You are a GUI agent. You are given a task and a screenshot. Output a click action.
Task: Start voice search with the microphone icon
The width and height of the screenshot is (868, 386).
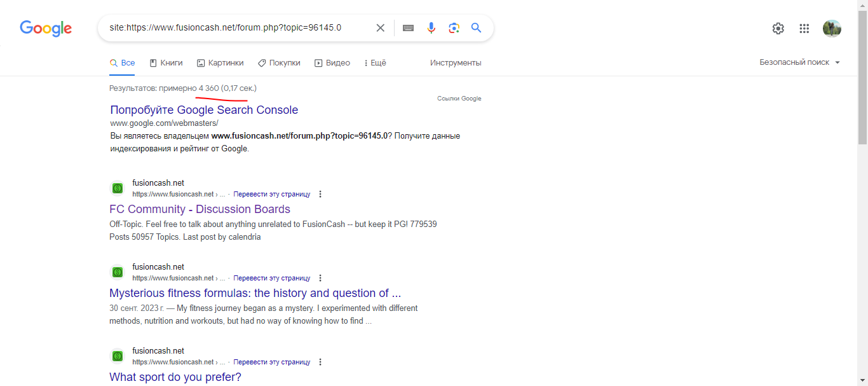pyautogui.click(x=431, y=28)
